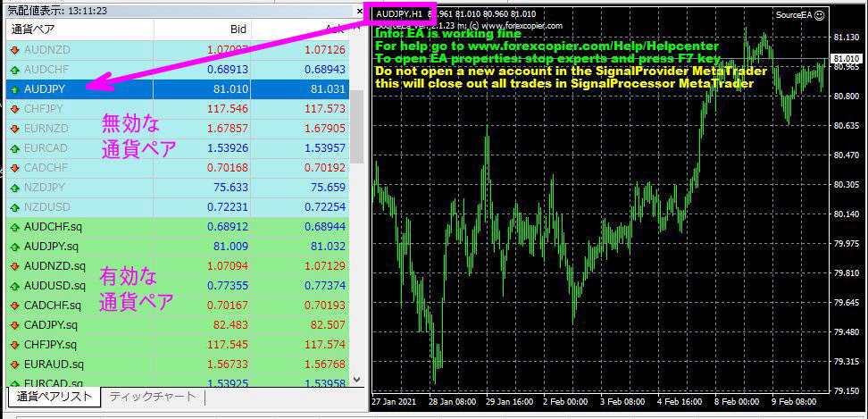Click the arrow icon beside AUDNZD

point(15,49)
